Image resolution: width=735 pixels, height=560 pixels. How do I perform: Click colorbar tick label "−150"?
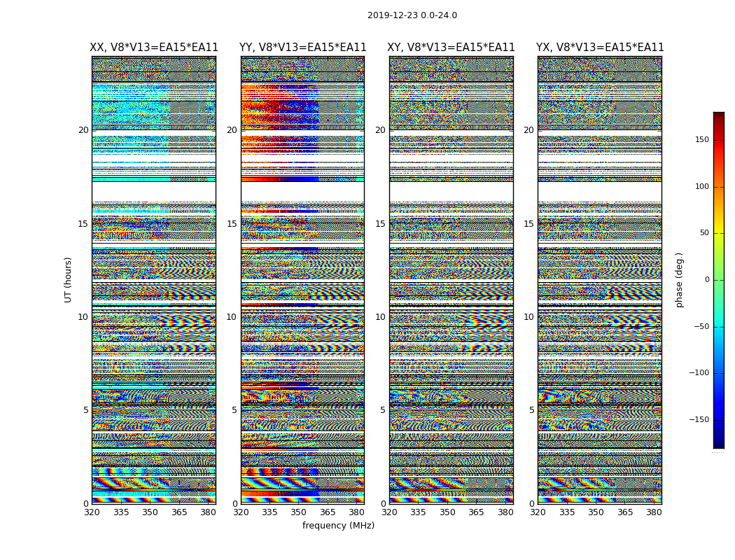point(699,420)
